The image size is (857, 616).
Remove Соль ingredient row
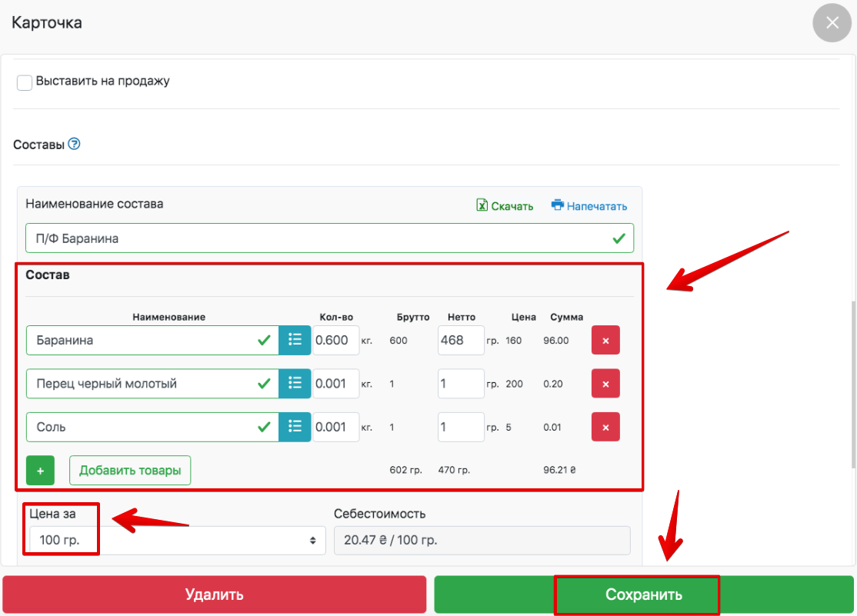click(x=605, y=427)
